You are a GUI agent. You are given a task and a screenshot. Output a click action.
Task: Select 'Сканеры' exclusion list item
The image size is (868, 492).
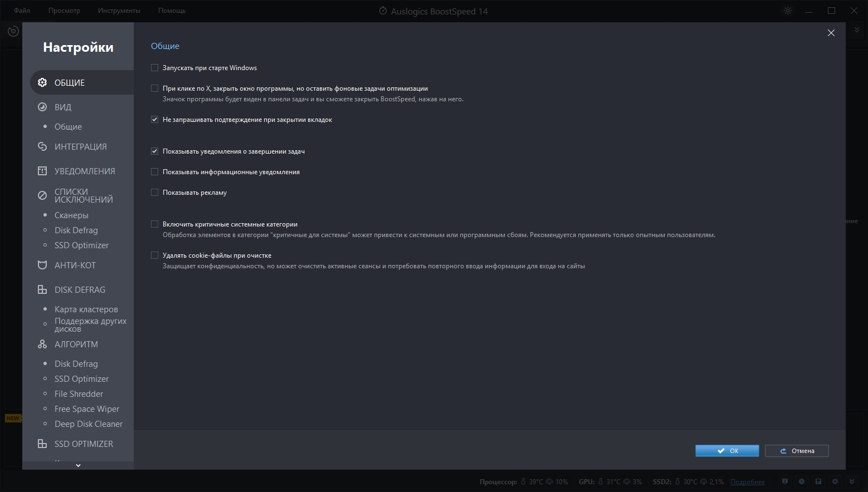click(71, 215)
